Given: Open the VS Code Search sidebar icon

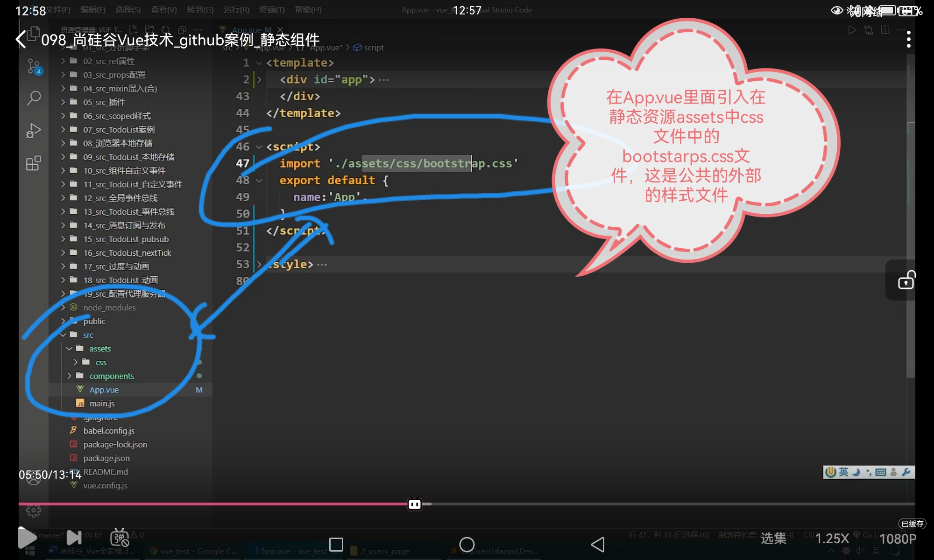Looking at the screenshot, I should 34,98.
